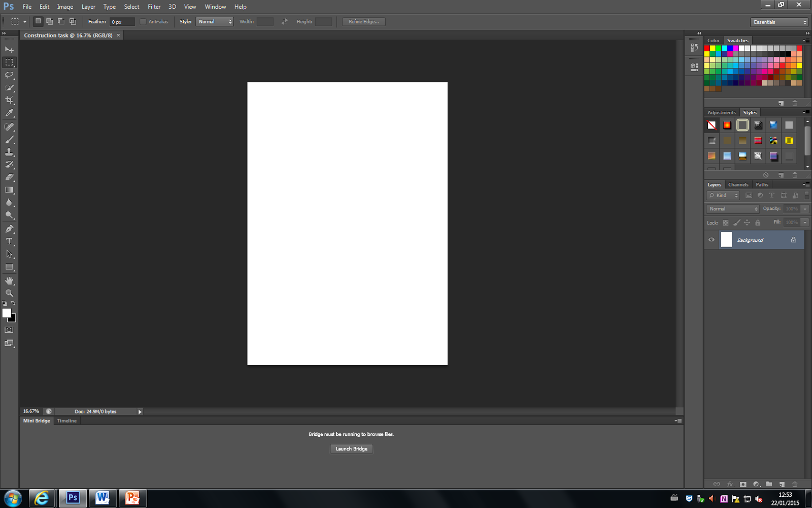Close the Construction task document tab
This screenshot has height=508, width=812.
click(118, 35)
